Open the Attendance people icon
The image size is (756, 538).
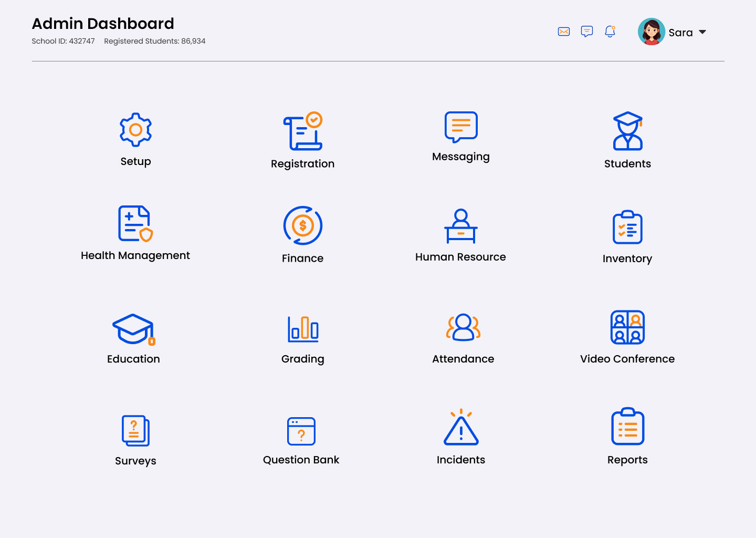(463, 327)
